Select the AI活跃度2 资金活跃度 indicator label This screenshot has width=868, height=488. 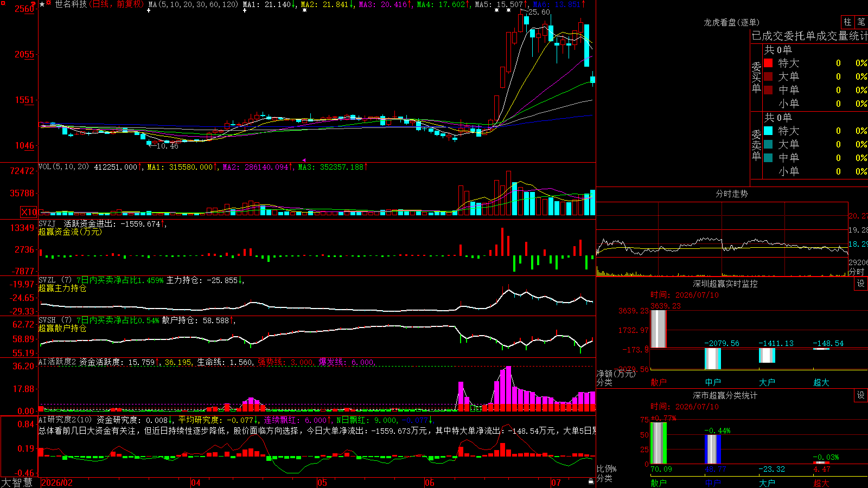click(x=99, y=362)
